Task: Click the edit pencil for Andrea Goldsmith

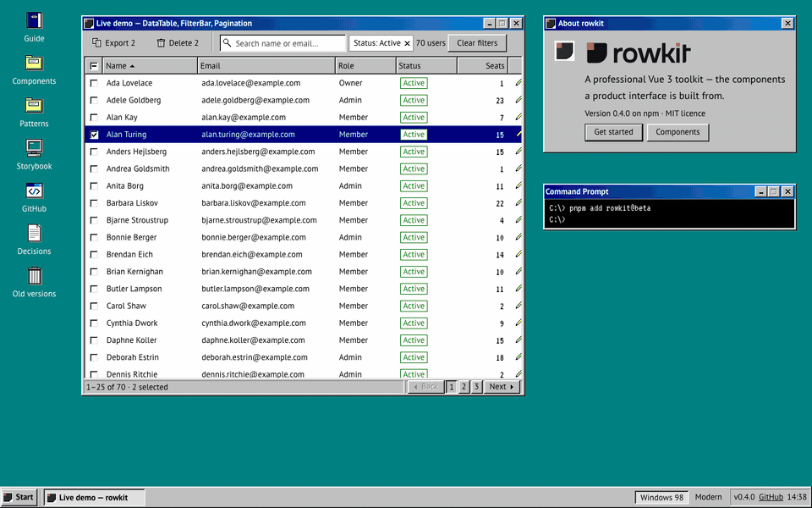Action: point(518,168)
